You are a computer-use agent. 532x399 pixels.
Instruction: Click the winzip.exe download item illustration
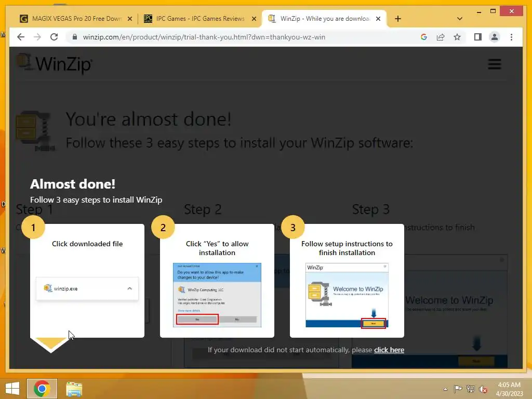pyautogui.click(x=87, y=288)
